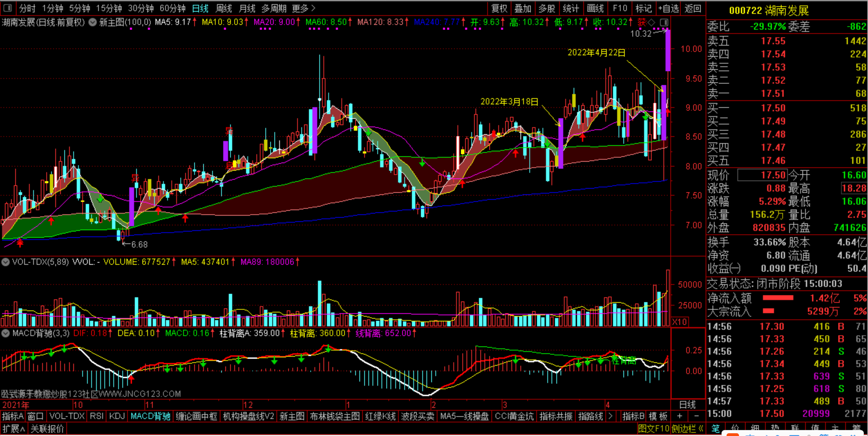Click the 图文F10 link
This screenshot has height=436, width=868.
click(x=653, y=429)
